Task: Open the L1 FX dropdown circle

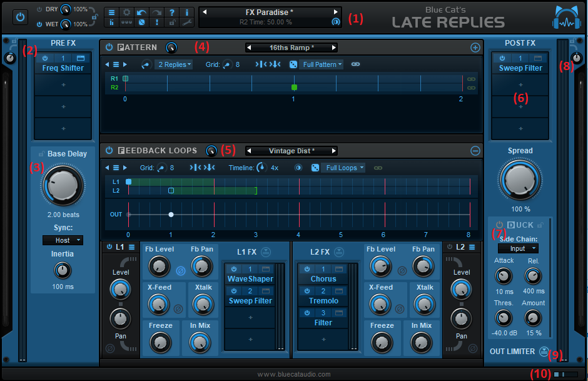Action: tap(266, 252)
